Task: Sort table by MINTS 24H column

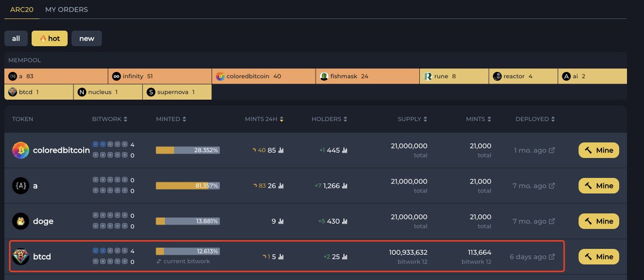Action: click(264, 119)
